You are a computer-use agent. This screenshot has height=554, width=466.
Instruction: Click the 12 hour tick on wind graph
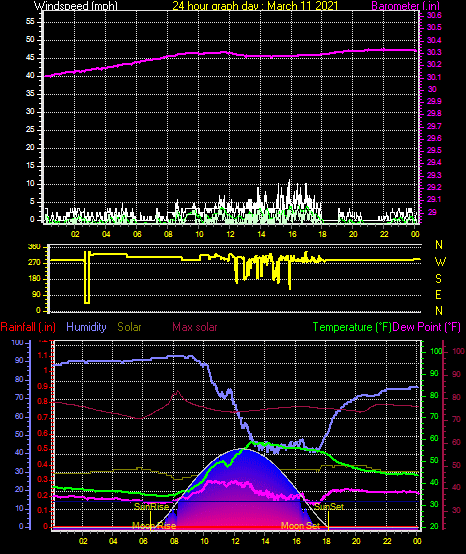pos(230,234)
